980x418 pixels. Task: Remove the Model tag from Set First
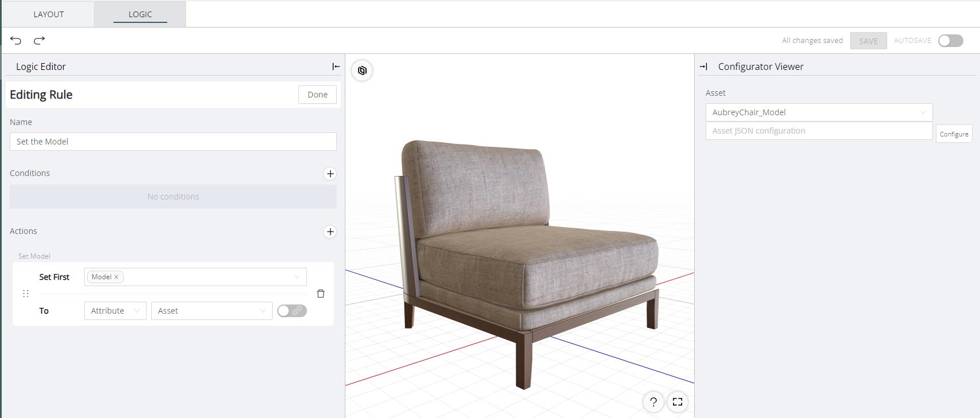[x=116, y=277]
